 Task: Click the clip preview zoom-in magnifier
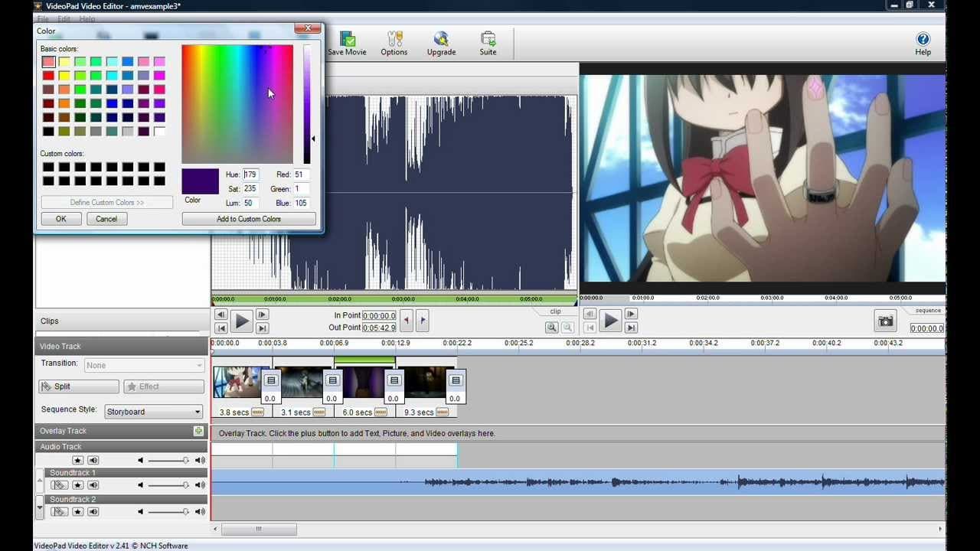pos(551,328)
